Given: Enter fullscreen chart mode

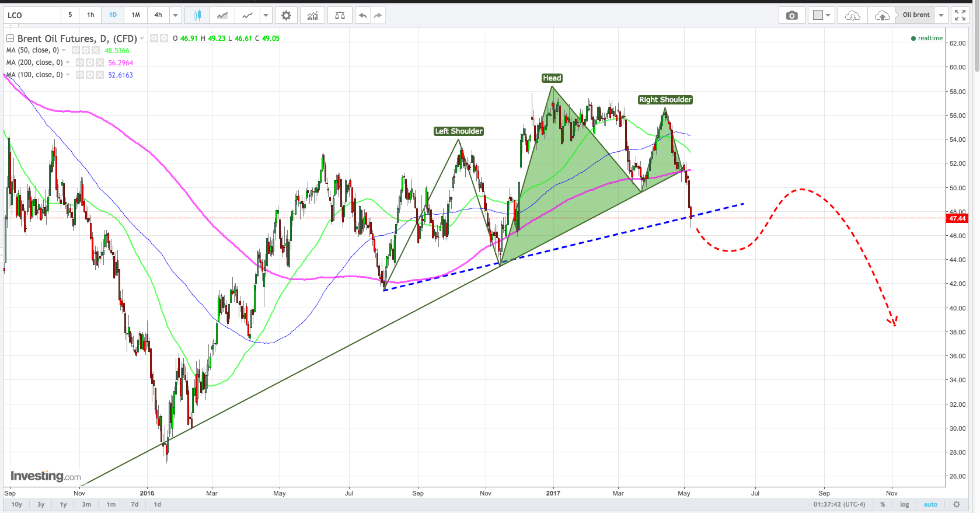Looking at the screenshot, I should [x=960, y=15].
